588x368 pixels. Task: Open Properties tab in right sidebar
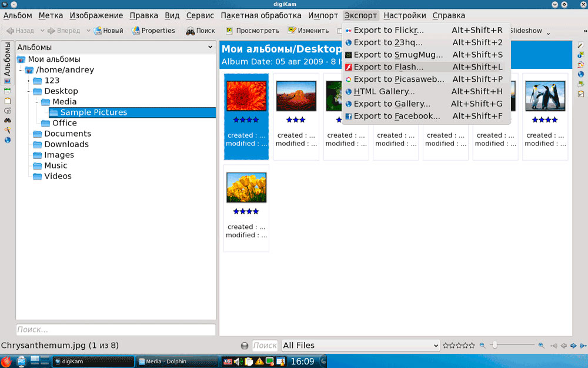(580, 45)
